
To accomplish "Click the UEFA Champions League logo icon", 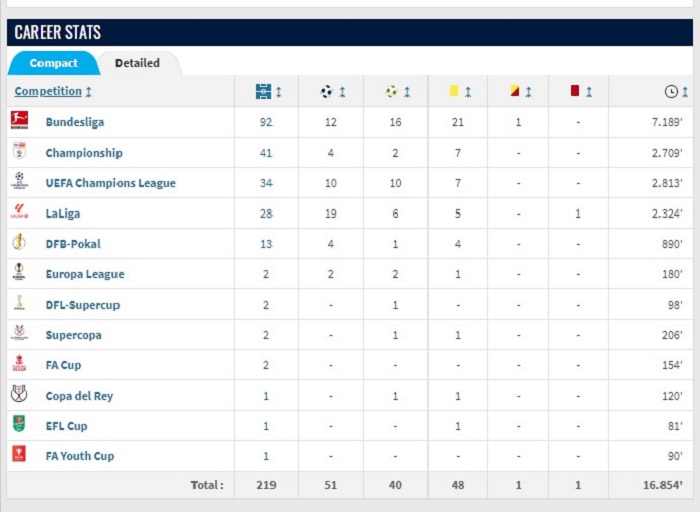I will click(x=19, y=181).
